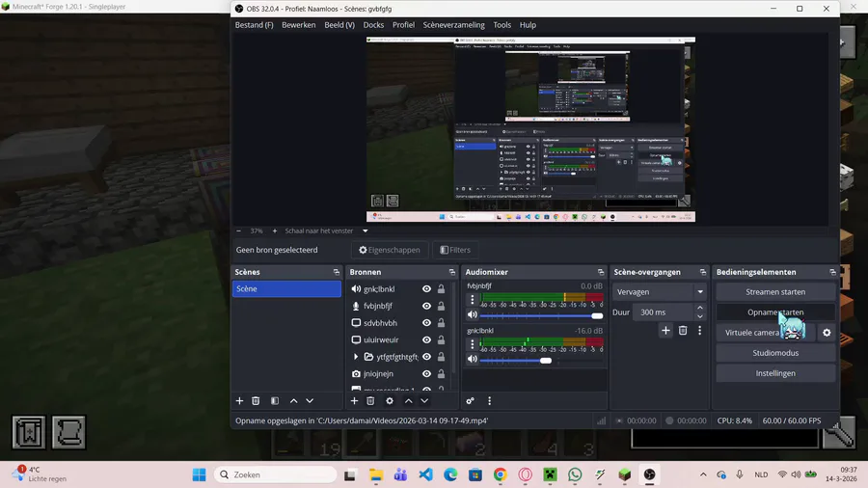The image size is (868, 488).
Task: Undock the Audiomixer panel
Action: (x=601, y=272)
